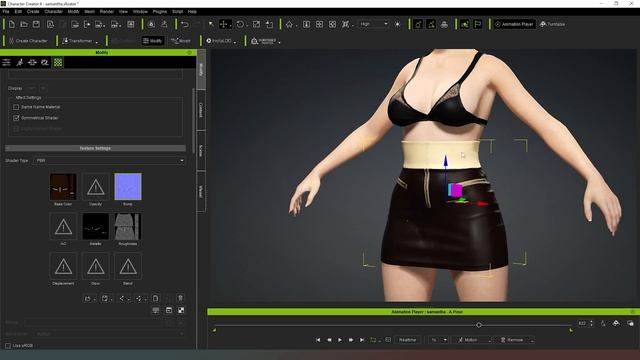
Task: Click the trash delete texture icon
Action: point(180,298)
